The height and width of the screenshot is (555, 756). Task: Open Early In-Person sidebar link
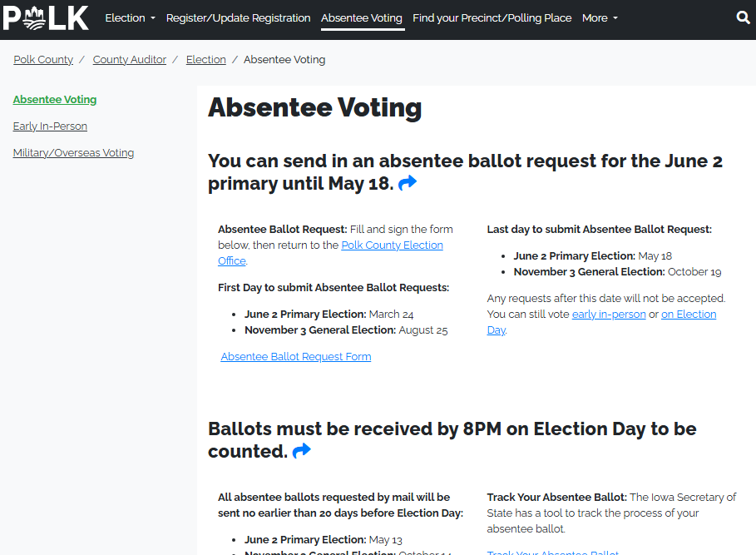tap(50, 126)
